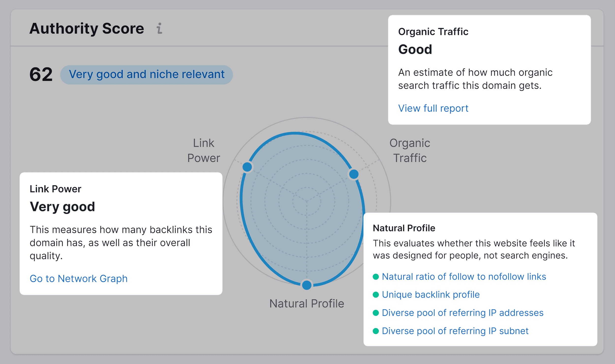Screen dimensions: 615x364
Task: Click the Authority Score value 62
Action: (x=41, y=74)
